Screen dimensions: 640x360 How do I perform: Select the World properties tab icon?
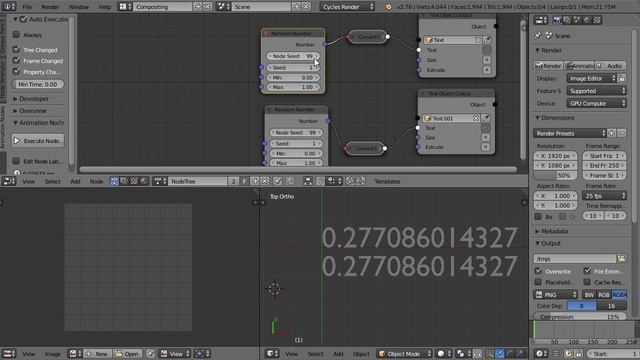point(587,20)
